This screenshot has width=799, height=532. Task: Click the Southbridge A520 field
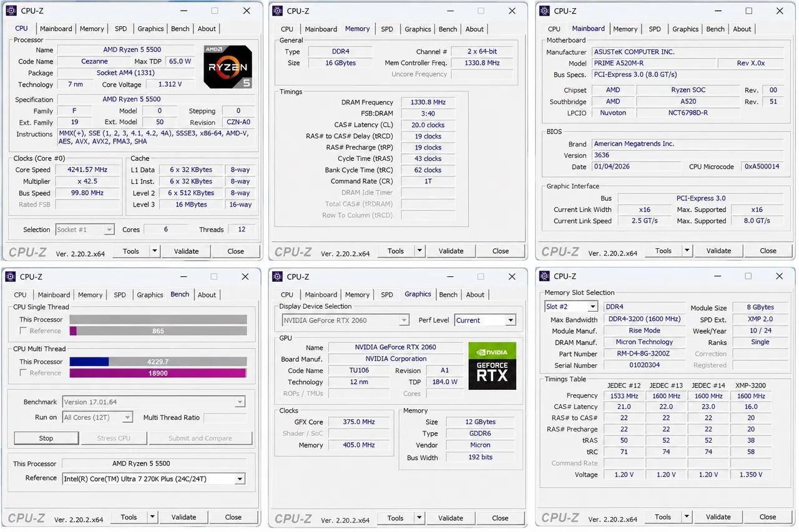(689, 102)
